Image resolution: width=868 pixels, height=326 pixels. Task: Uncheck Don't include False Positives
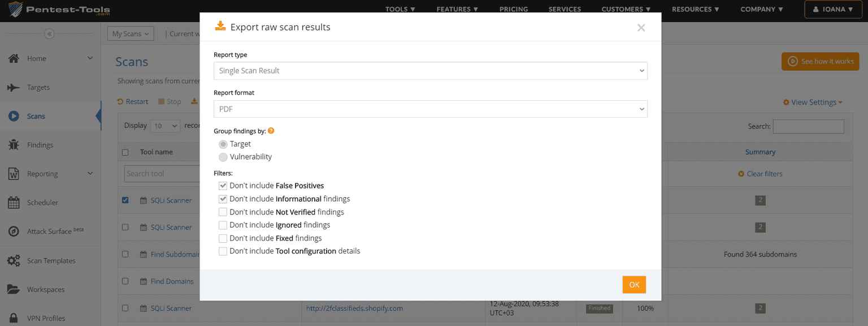pos(223,186)
